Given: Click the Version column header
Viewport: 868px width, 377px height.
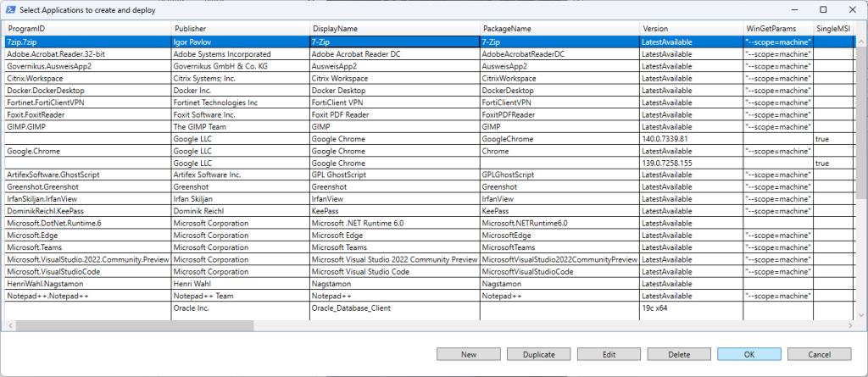Looking at the screenshot, I should coord(689,28).
